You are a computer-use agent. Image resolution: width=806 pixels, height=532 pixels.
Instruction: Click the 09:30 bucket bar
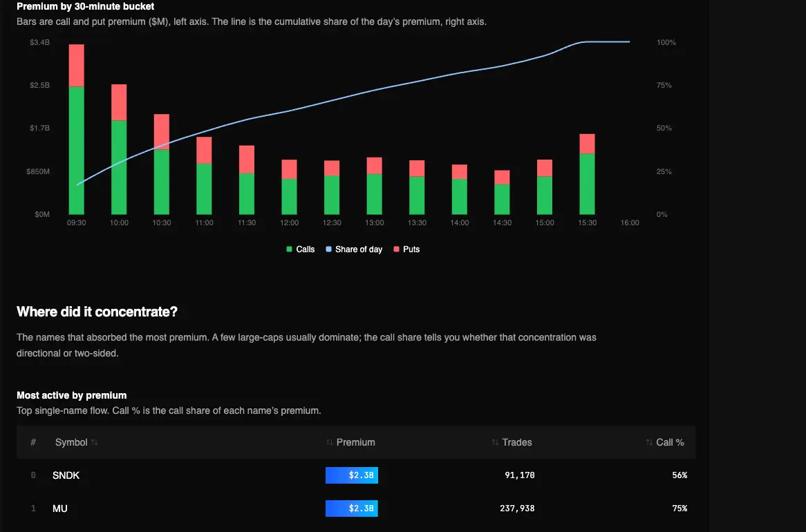tap(77, 129)
